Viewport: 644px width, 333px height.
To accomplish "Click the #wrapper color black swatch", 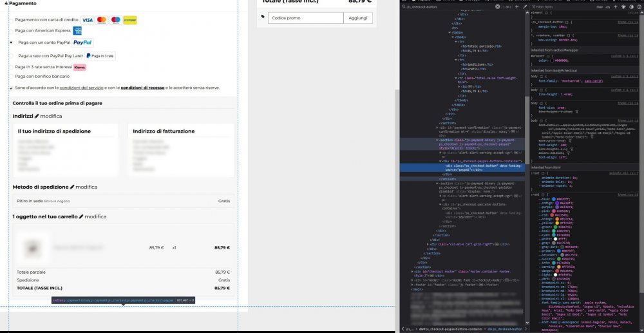I will click(553, 61).
